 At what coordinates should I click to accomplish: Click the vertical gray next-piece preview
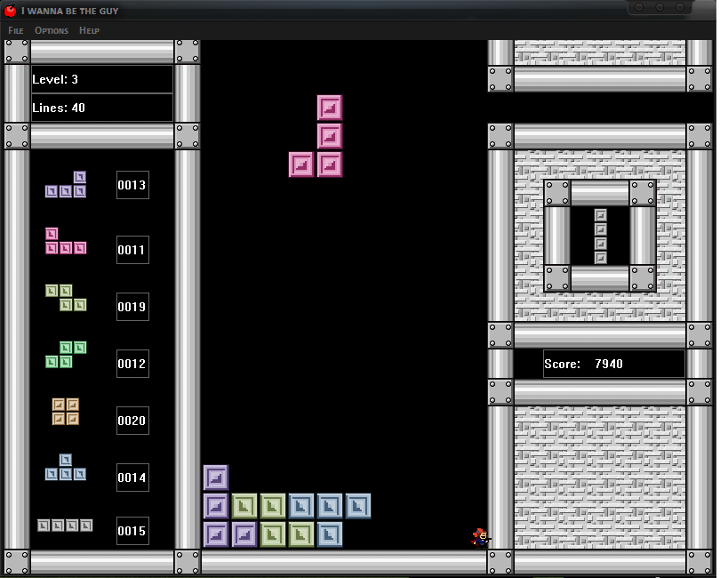coord(601,237)
